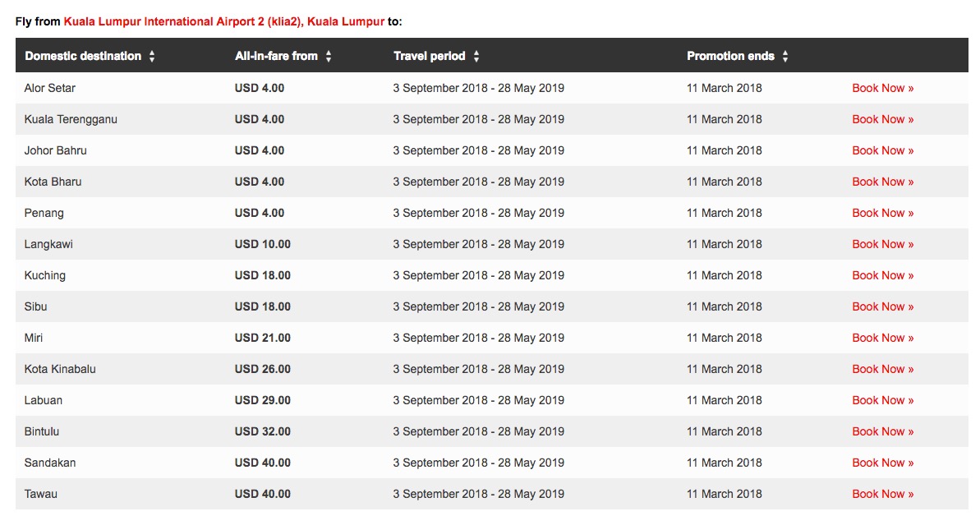Sort by All-in-fare from arrows
Viewport: 980px width, 516px height.
[x=329, y=57]
